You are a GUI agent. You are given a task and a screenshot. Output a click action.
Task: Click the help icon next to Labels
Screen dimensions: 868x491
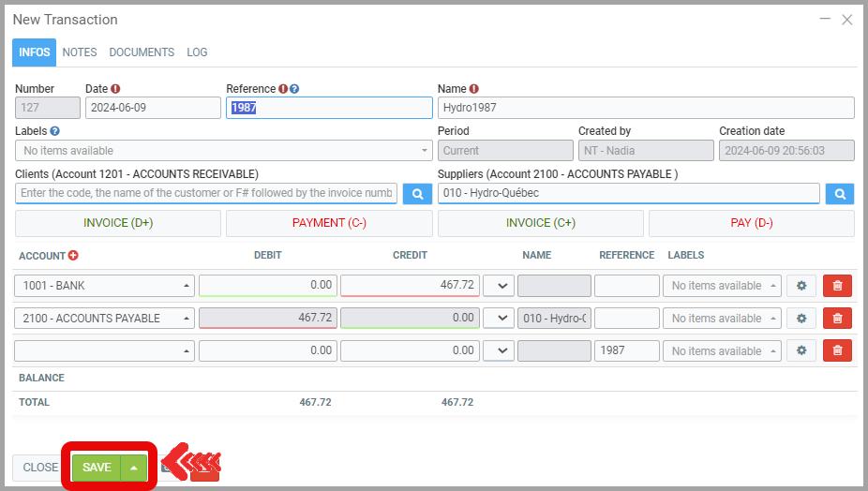pyautogui.click(x=54, y=131)
